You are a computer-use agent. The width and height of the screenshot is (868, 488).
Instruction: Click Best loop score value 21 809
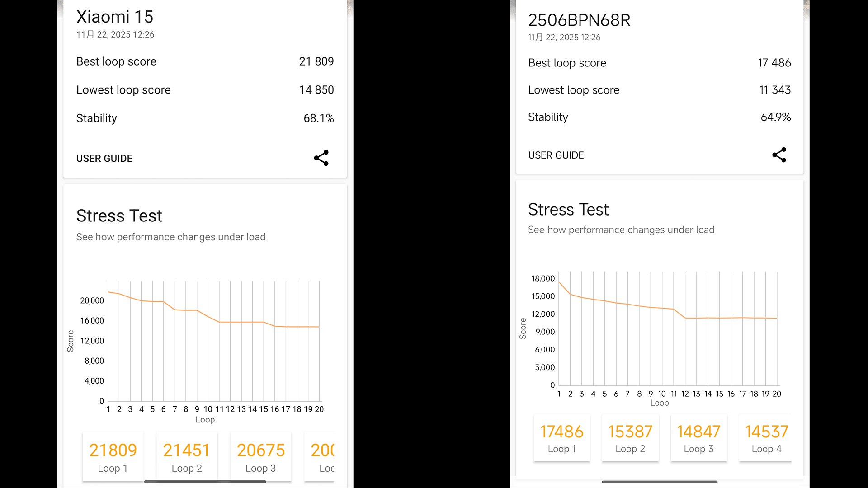coord(316,61)
